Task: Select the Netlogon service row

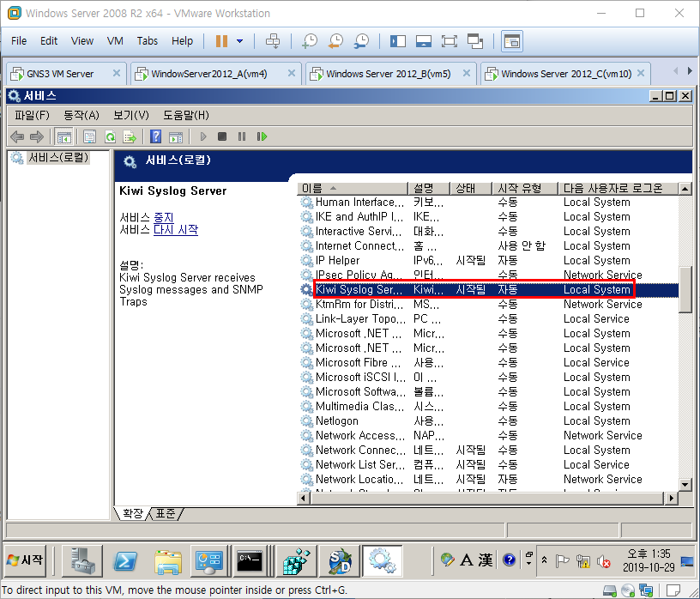Action: click(488, 421)
